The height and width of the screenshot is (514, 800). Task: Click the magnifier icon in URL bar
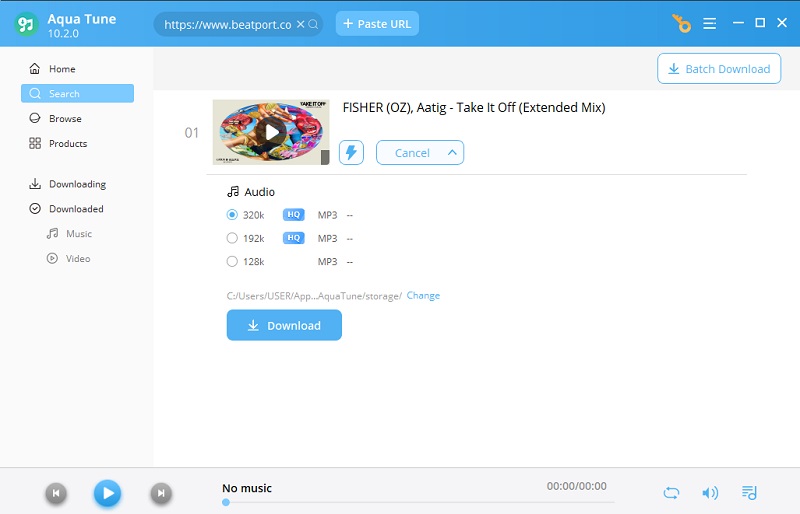click(313, 24)
